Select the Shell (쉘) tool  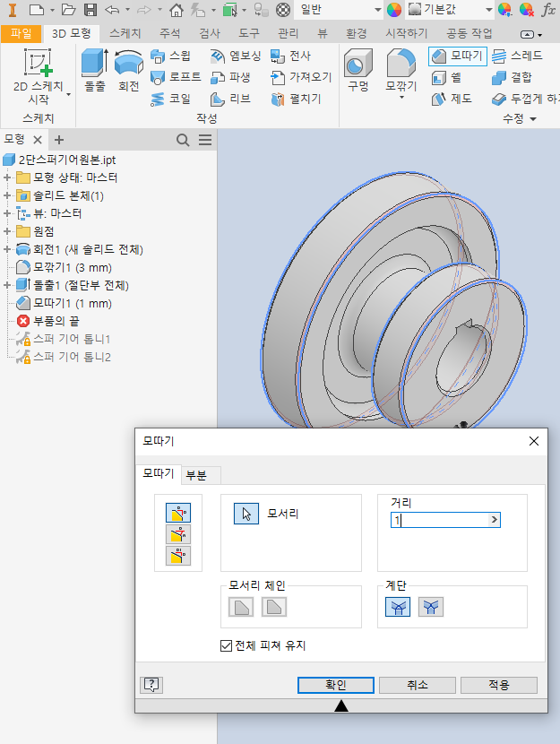coord(447,77)
